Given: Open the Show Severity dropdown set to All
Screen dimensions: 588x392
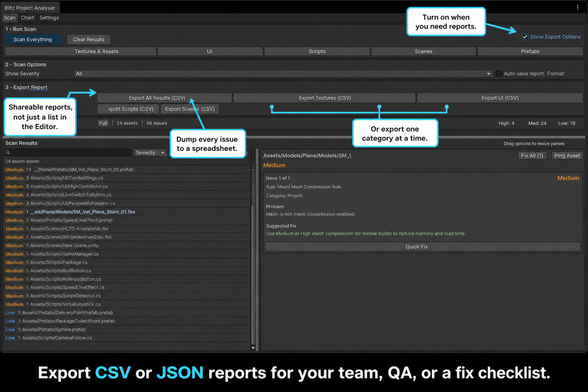Looking at the screenshot, I should pos(283,73).
